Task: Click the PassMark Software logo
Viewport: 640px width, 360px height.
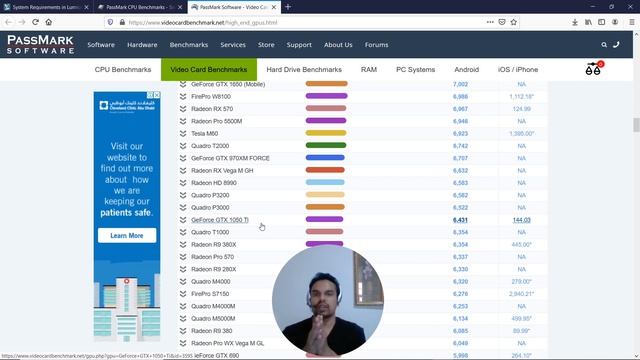Action: (40, 44)
